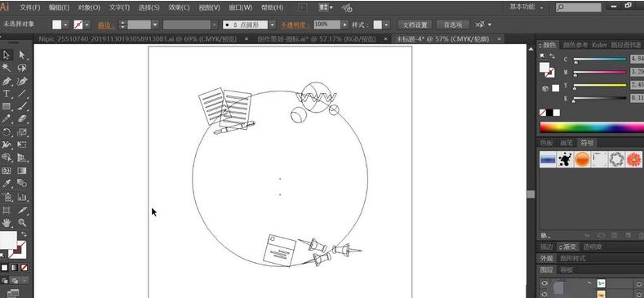The image size is (644, 298).
Task: Swap fill and stroke arrows in toolbar
Action: 24,234
